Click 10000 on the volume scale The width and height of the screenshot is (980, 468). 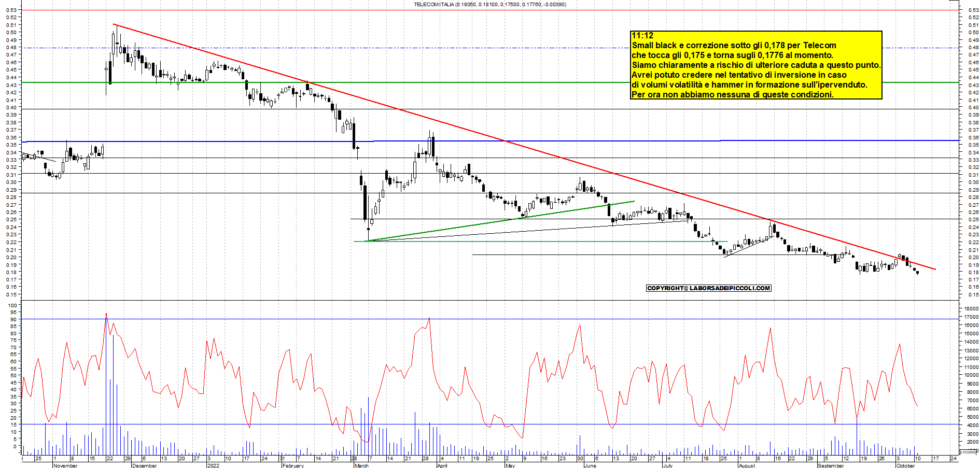coord(971,375)
